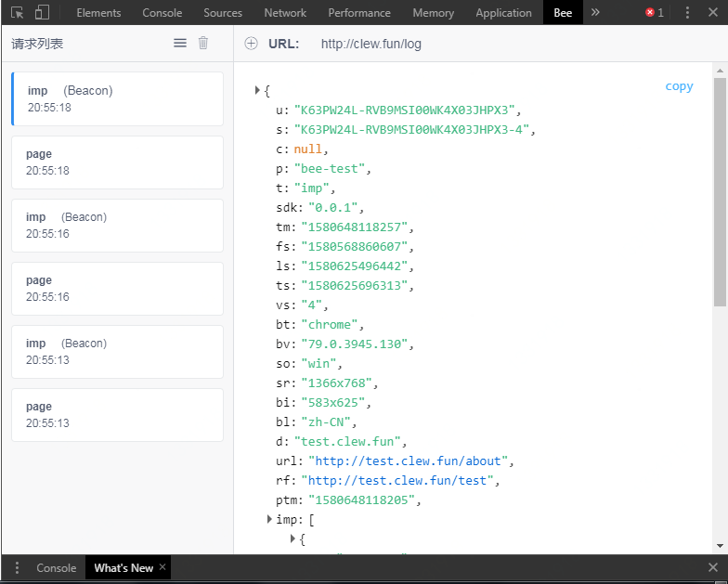Click the fs value "1580568860607"

tap(355, 247)
